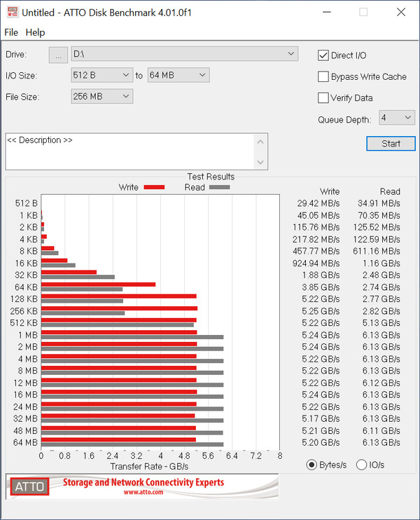420x520 pixels.
Task: Click the ATTO app icon in title bar
Action: point(13,13)
